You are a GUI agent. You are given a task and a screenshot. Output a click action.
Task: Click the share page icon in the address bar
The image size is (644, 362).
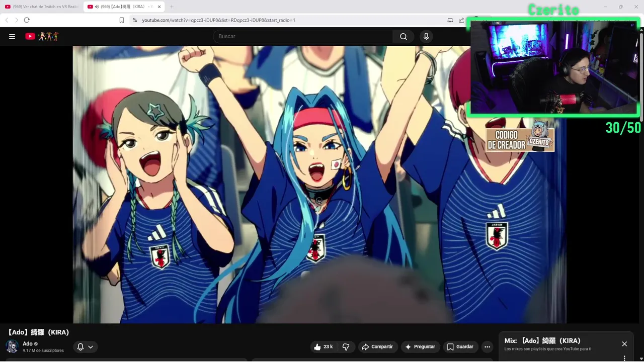click(x=461, y=20)
